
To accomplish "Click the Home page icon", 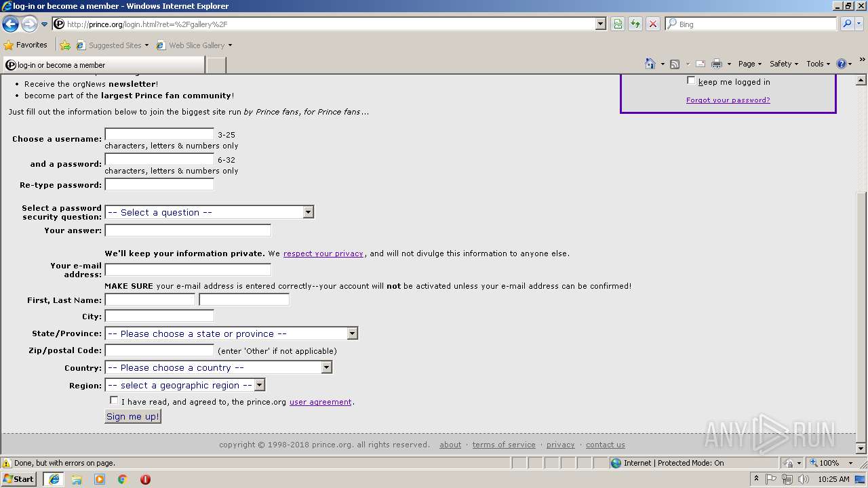I will (650, 64).
